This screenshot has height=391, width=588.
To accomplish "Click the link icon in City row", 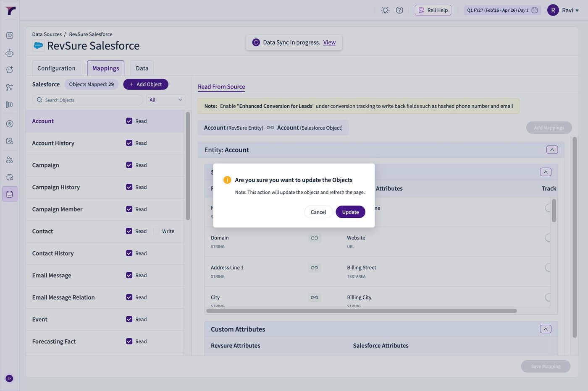I will (x=315, y=297).
